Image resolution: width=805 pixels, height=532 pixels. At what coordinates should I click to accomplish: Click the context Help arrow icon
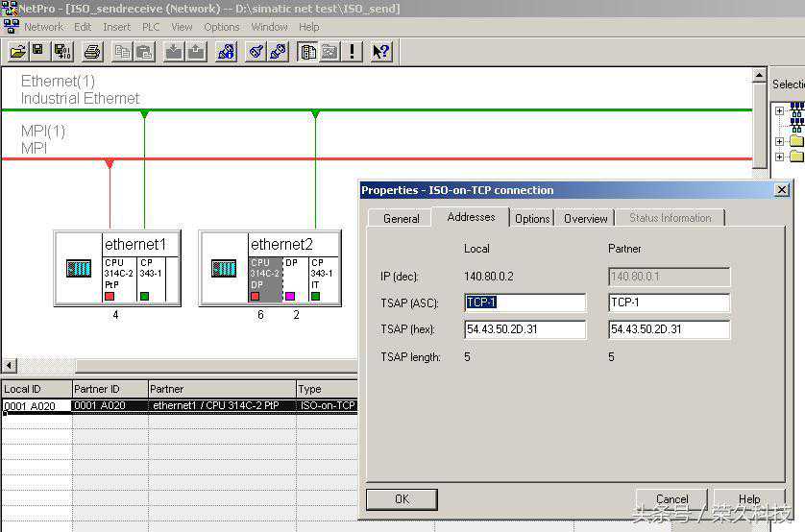[380, 52]
